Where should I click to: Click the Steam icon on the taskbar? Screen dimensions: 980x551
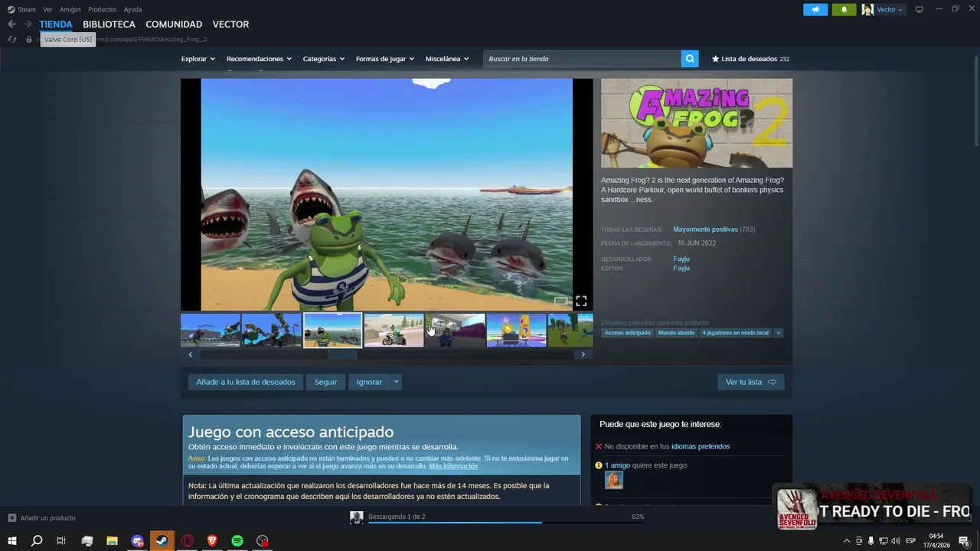162,541
